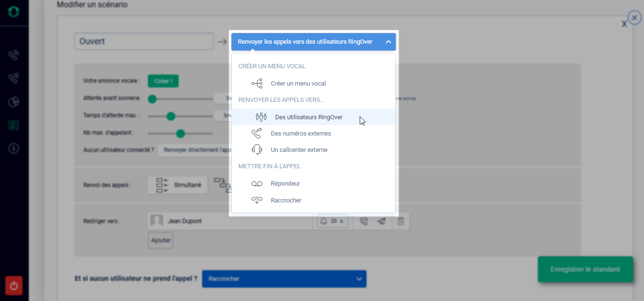This screenshot has width=644, height=301.
Task: Click "Et si aucun utilisateur ne prend l'appel ?" text
Action: tap(136, 279)
